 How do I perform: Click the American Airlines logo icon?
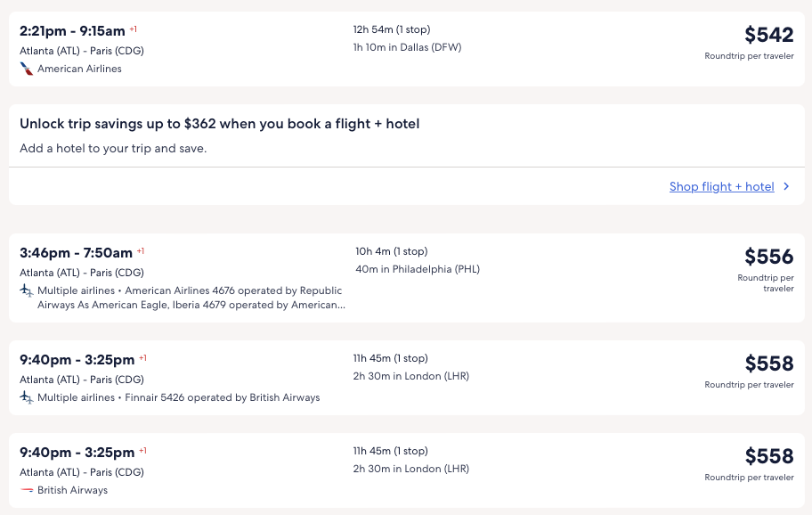(27, 69)
